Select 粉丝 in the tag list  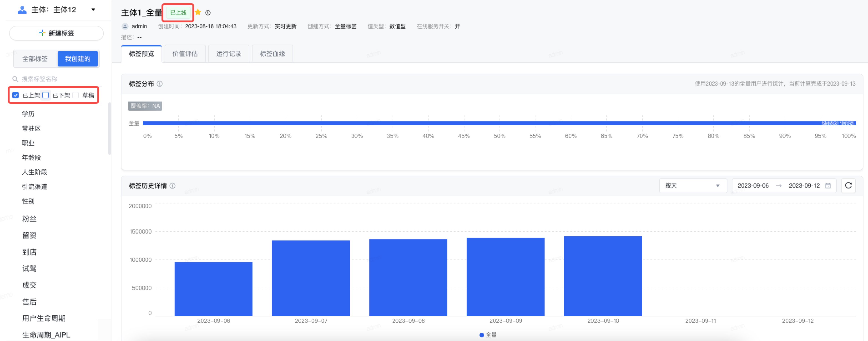tap(29, 219)
